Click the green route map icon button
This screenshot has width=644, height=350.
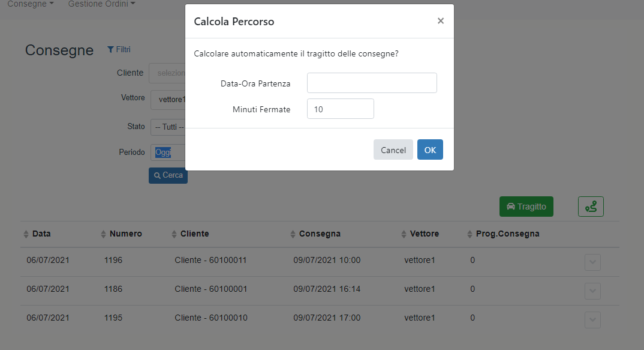591,207
